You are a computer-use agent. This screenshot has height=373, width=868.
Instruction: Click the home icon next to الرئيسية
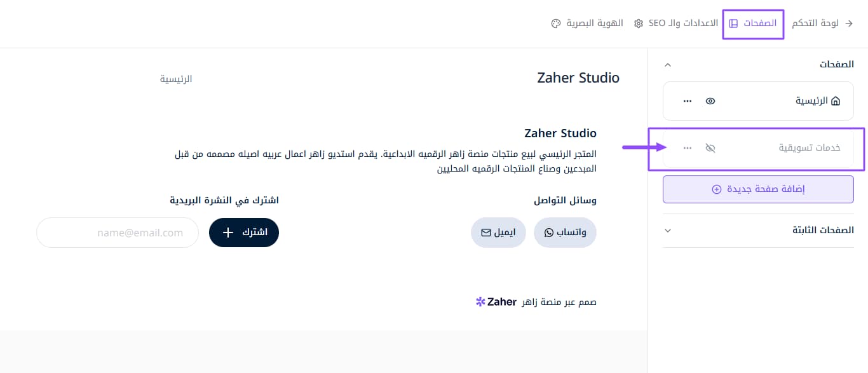[x=836, y=101]
